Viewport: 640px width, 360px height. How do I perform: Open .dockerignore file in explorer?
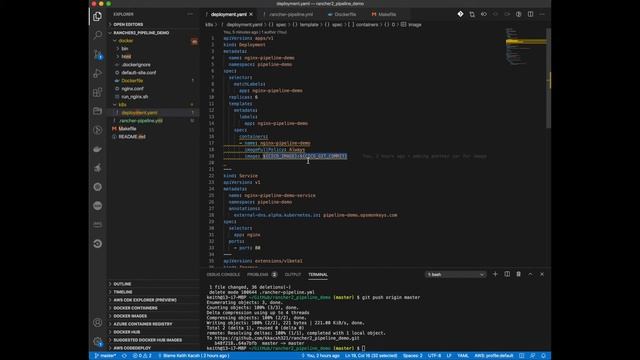coord(136,65)
